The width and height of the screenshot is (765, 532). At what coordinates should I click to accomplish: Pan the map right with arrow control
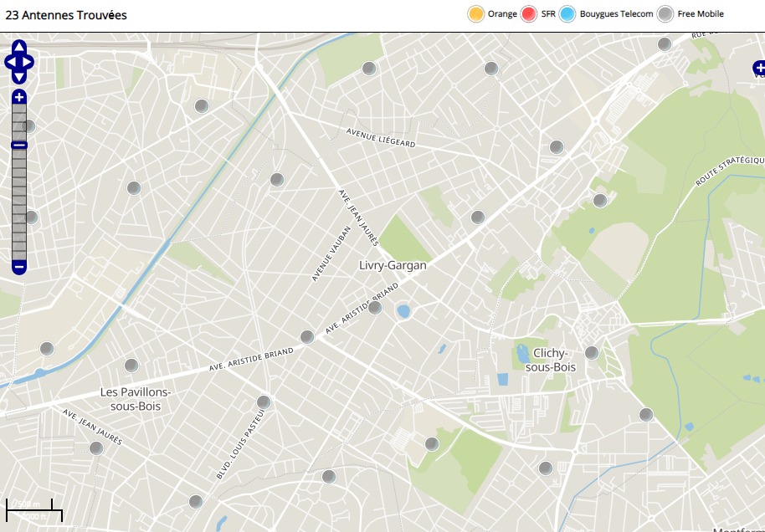tap(28, 62)
